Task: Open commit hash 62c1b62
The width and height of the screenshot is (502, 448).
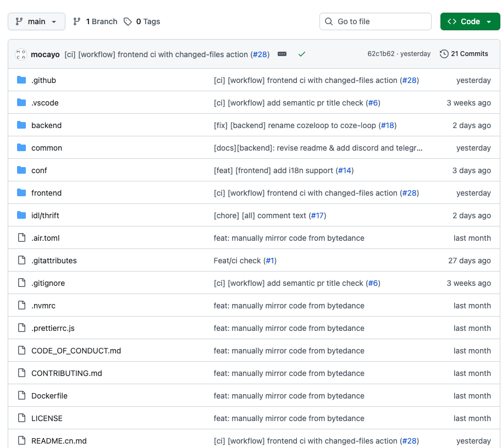Action: (381, 54)
